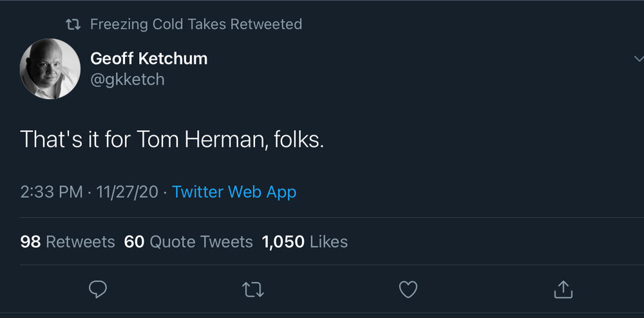View the 60 Quote Tweets list
The height and width of the screenshot is (318, 644).
tap(188, 242)
